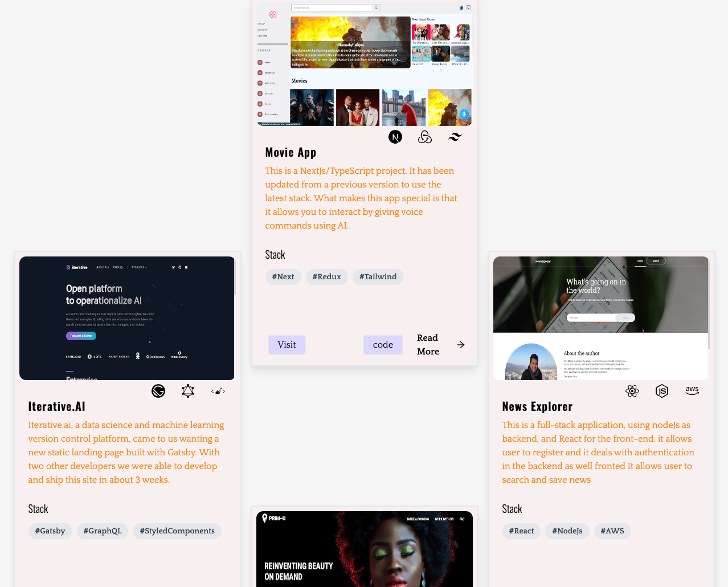Click the Next.js icon under Movie App

395,137
